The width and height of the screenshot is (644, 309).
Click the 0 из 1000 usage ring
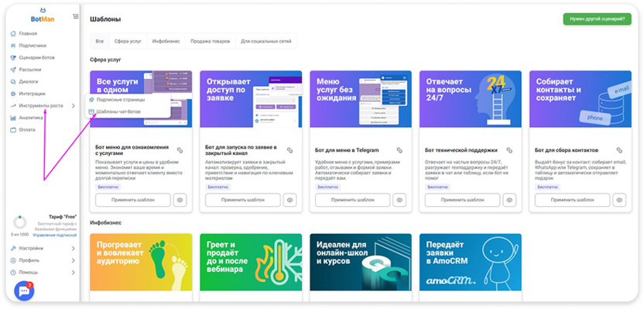pyautogui.click(x=19, y=223)
